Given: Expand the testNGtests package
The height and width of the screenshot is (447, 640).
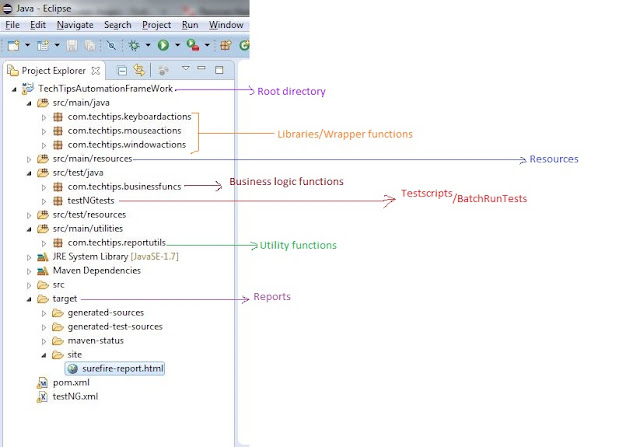Looking at the screenshot, I should pos(44,201).
